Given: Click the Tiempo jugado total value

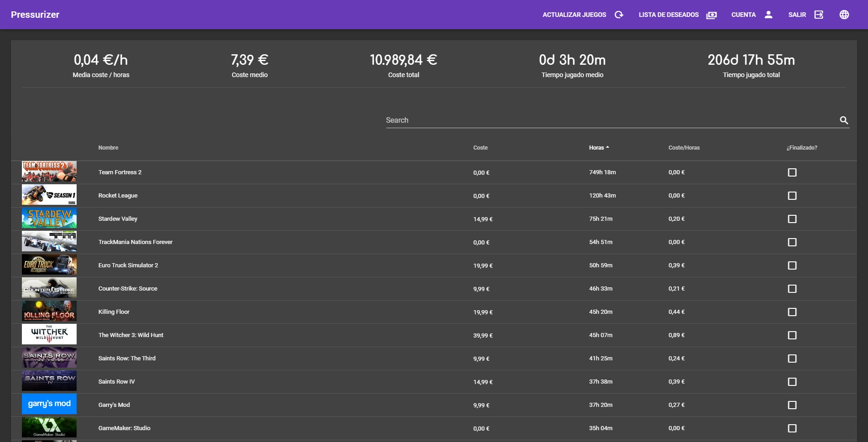Looking at the screenshot, I should tap(751, 60).
